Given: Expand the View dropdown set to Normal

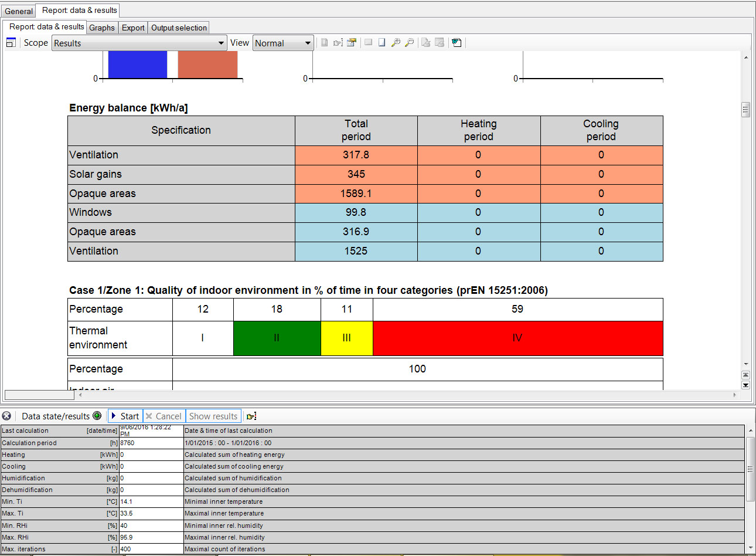Looking at the screenshot, I should pos(283,43).
